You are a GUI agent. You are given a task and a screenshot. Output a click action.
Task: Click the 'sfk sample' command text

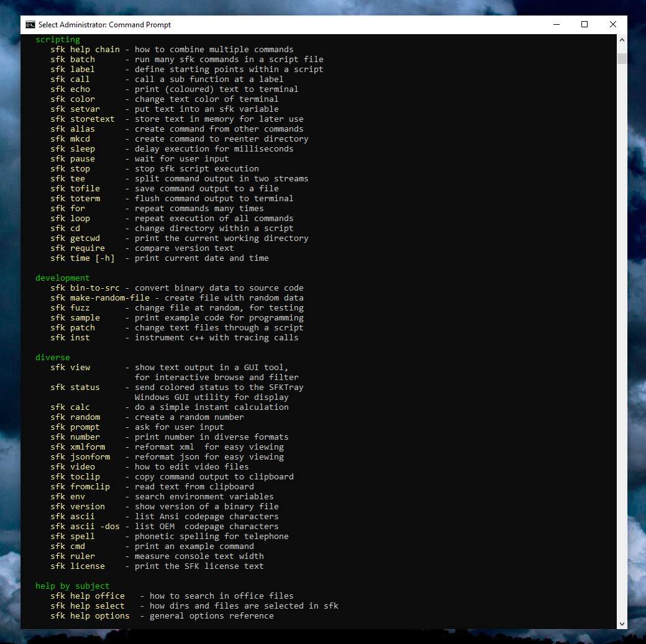(x=75, y=318)
